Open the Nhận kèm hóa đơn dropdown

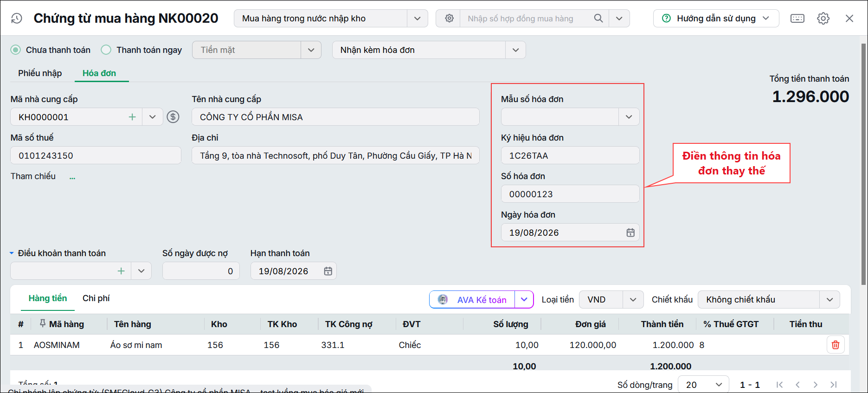[x=516, y=50]
